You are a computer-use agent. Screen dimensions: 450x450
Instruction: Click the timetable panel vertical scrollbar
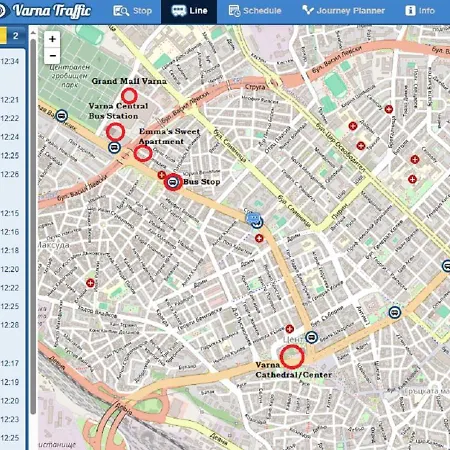coord(33,227)
